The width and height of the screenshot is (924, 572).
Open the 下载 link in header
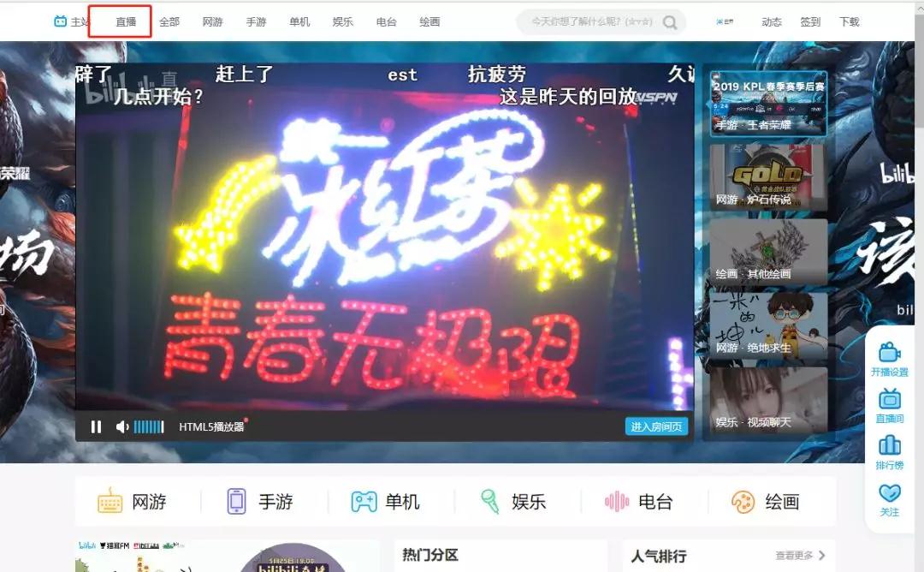(x=850, y=21)
